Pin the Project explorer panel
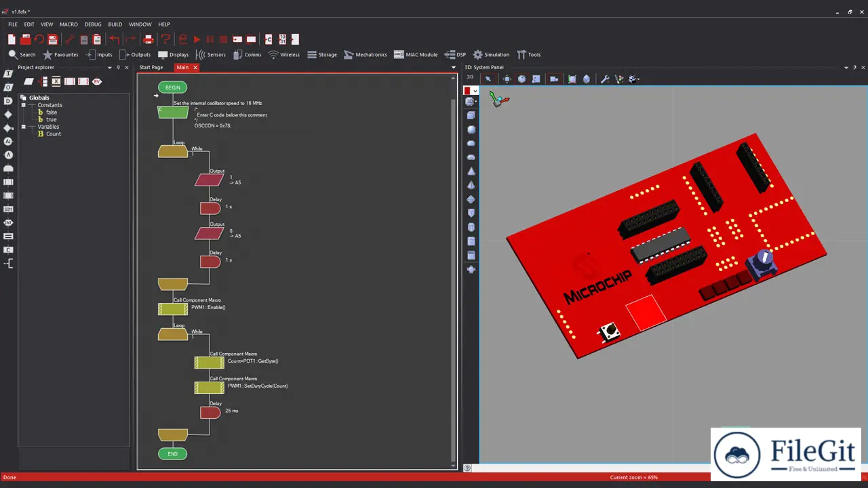This screenshot has height=488, width=868. tap(119, 67)
